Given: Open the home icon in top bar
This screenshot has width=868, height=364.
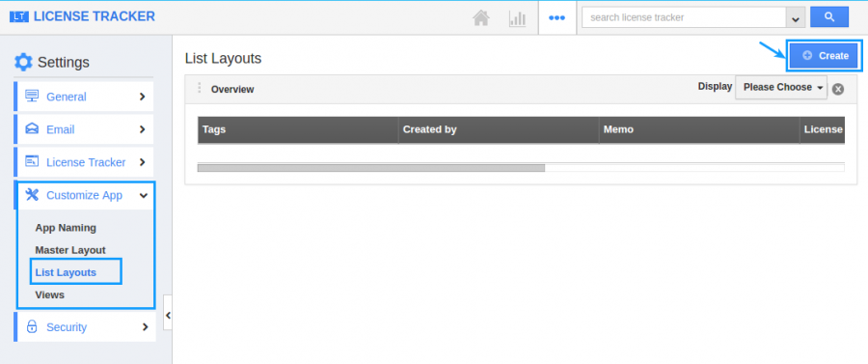Looking at the screenshot, I should click(x=481, y=17).
